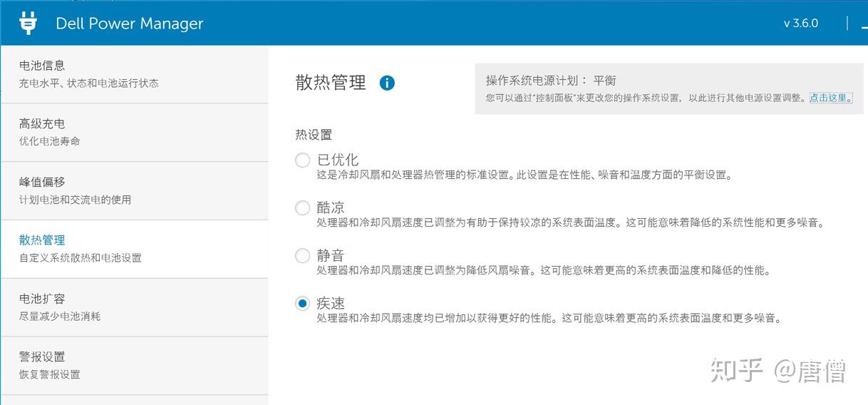Open the 高级充电 section
The width and height of the screenshot is (868, 405).
[134, 133]
